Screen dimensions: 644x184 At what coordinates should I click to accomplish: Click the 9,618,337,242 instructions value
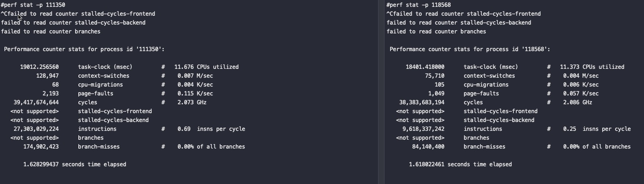[423, 129]
